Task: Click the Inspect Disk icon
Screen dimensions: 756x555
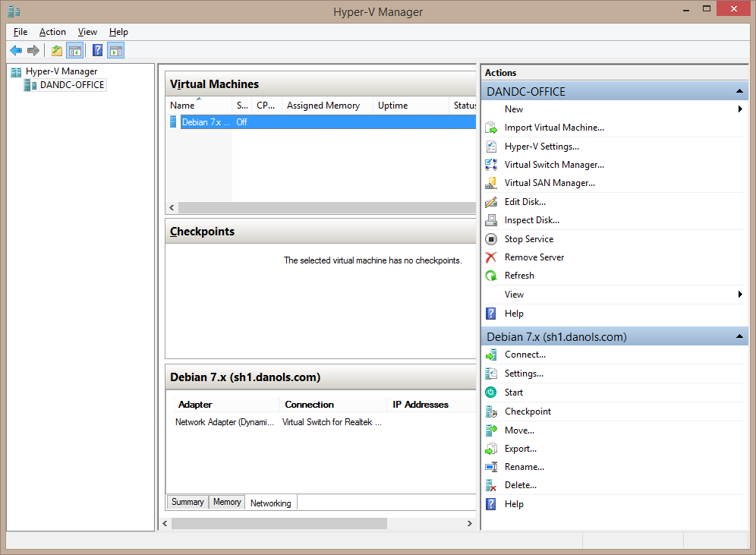Action: click(x=491, y=220)
